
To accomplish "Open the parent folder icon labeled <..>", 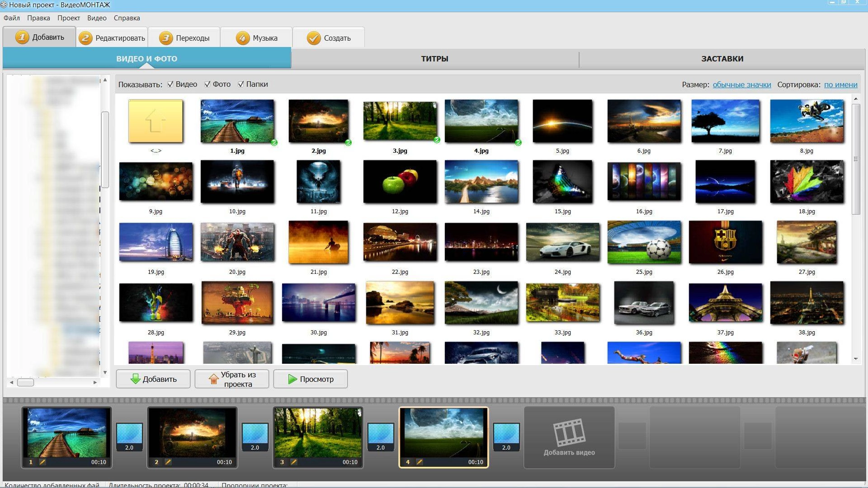I will tap(156, 121).
